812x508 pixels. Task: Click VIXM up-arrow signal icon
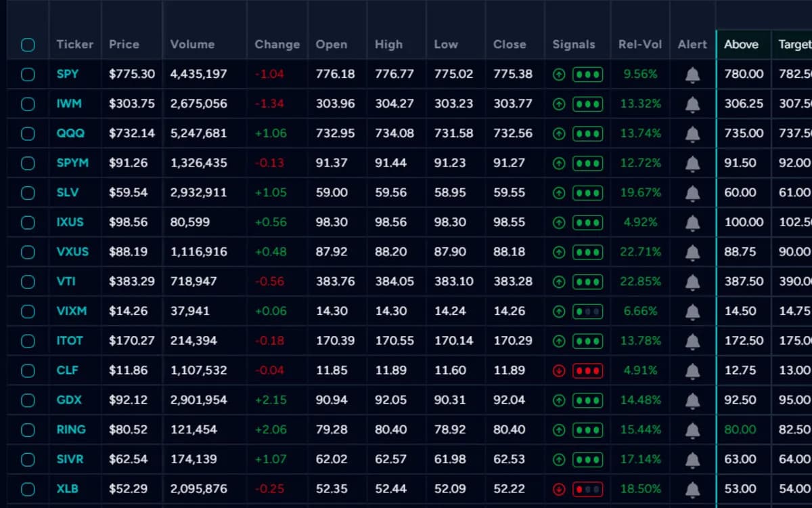coord(559,312)
